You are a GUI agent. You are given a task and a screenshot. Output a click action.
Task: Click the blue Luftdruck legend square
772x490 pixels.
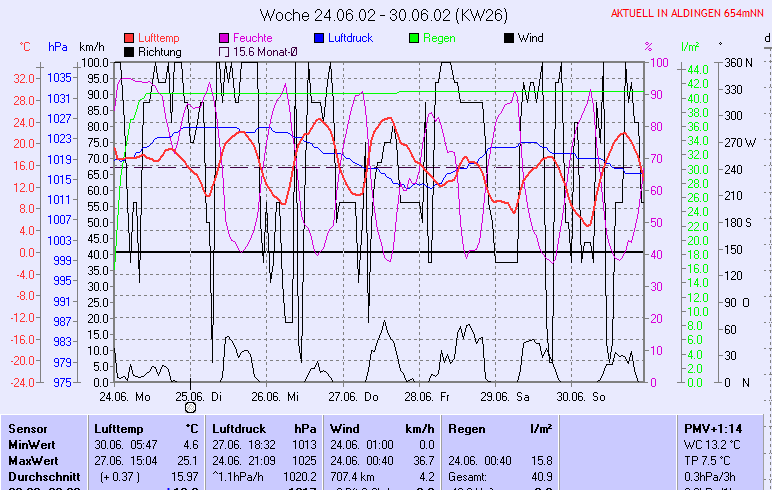[x=320, y=38]
